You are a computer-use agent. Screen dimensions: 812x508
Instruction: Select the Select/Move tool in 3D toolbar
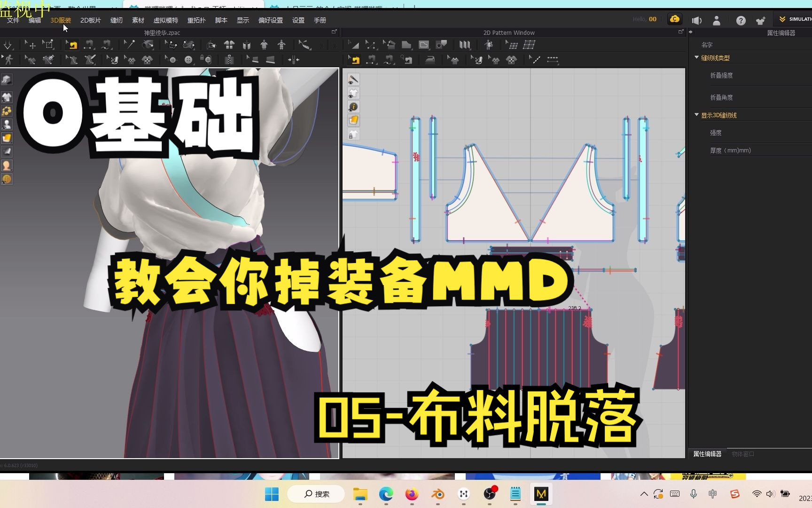(30, 45)
